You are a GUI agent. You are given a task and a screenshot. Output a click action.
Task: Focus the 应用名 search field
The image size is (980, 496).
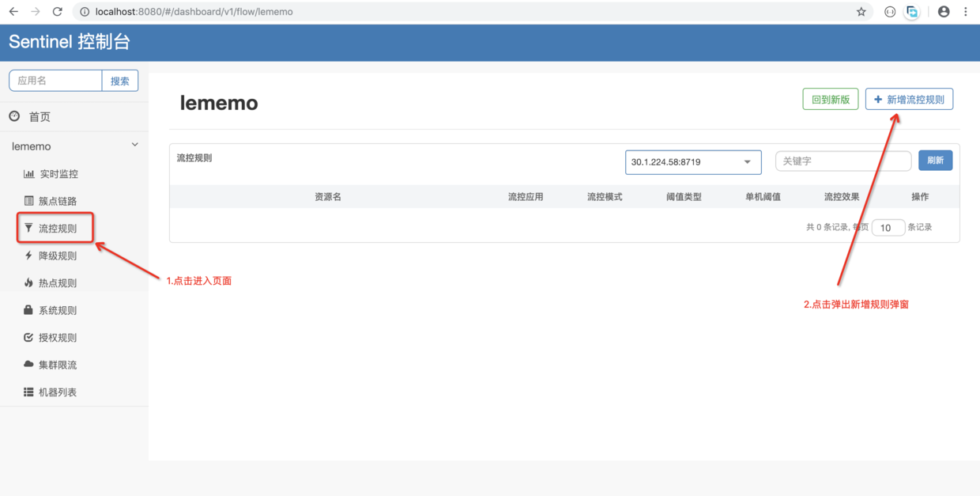[x=55, y=81]
